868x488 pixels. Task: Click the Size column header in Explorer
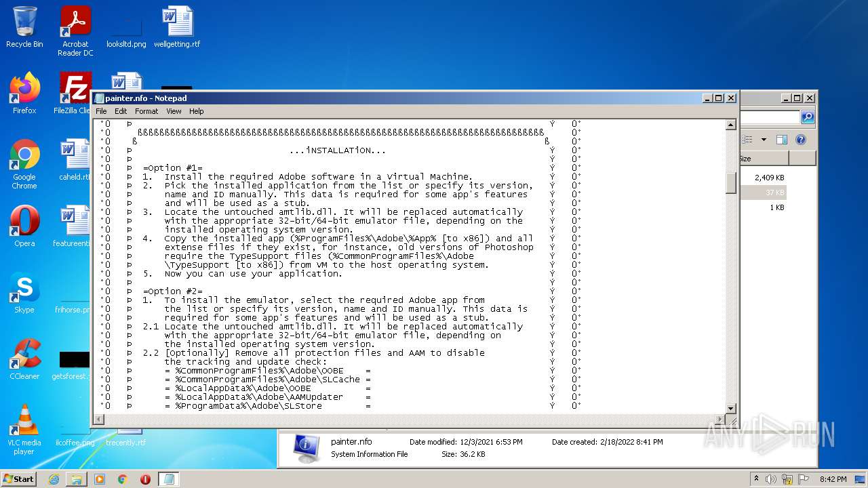point(764,159)
